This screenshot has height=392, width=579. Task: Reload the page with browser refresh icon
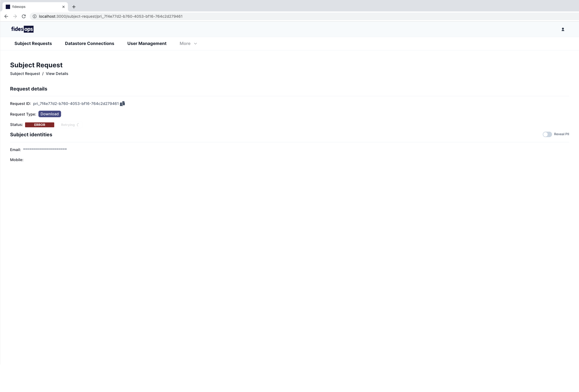coord(24,16)
